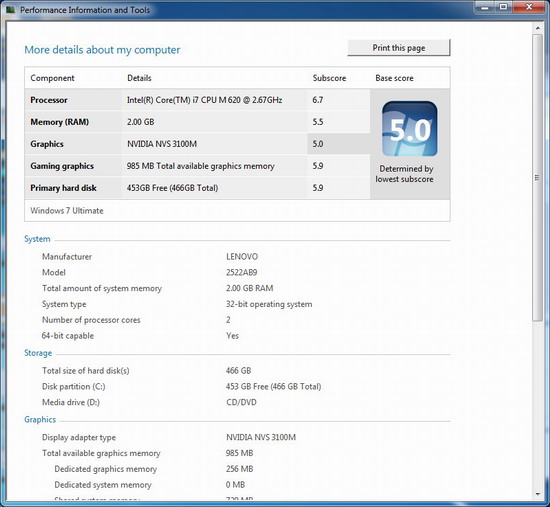This screenshot has height=507, width=550.
Task: Click the Subscore column header
Action: (x=329, y=78)
